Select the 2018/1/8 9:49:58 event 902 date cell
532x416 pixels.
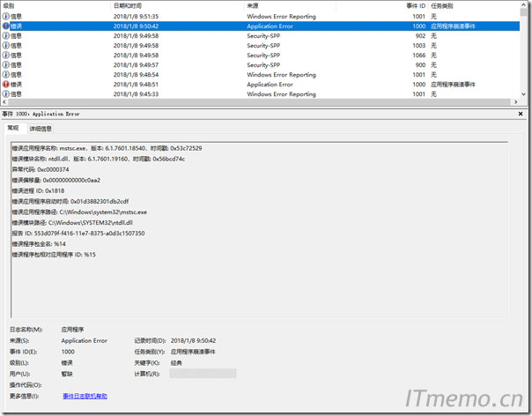[x=136, y=35]
